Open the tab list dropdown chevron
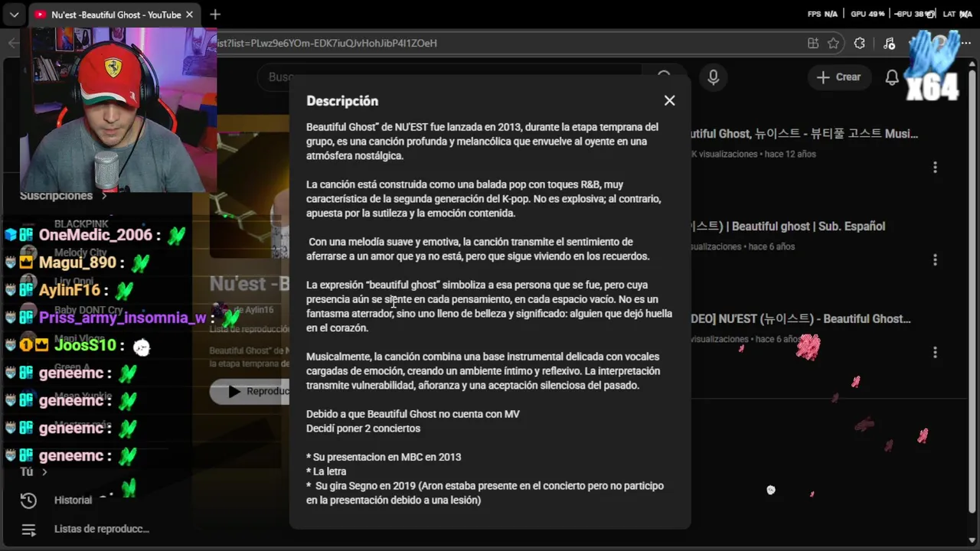 click(x=14, y=15)
